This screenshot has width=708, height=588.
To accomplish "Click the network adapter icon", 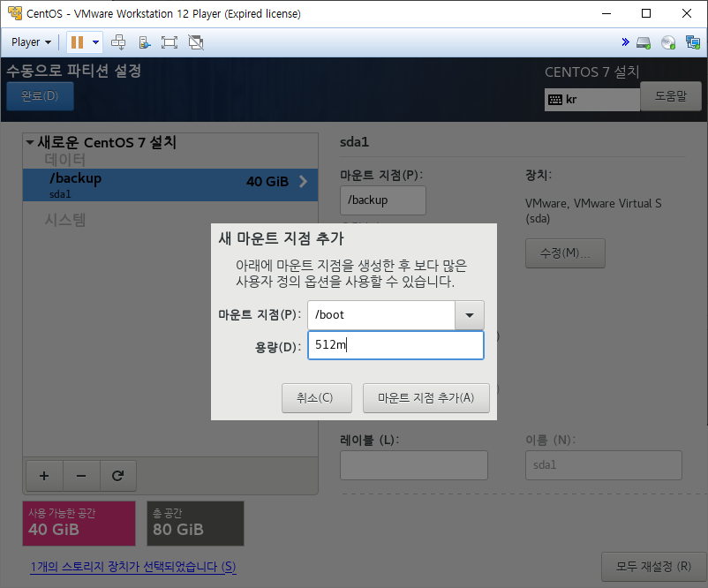I will (693, 42).
